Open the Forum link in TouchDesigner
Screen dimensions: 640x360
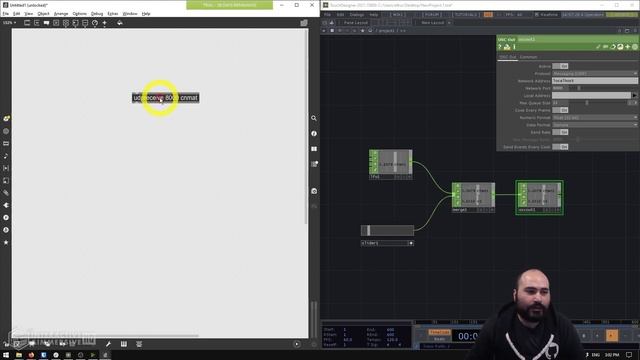pyautogui.click(x=431, y=15)
